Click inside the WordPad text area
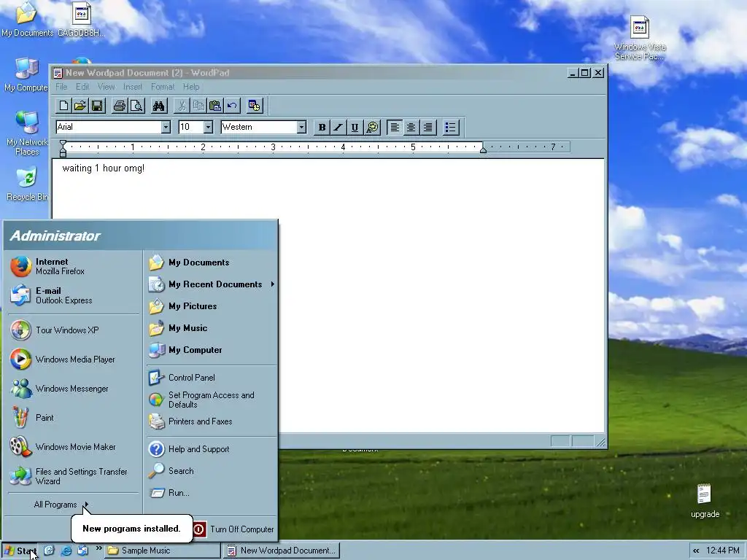The height and width of the screenshot is (560, 747). tap(328, 295)
